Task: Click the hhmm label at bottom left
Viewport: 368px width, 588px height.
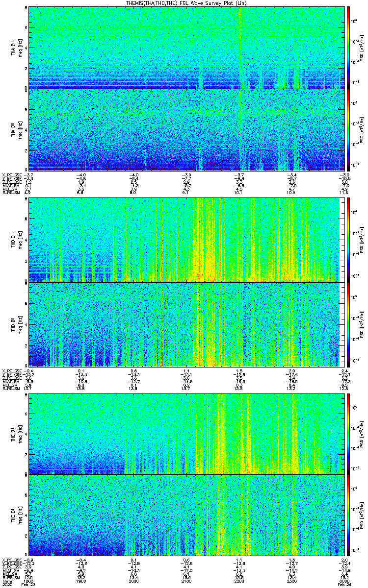Action: (x=7, y=581)
